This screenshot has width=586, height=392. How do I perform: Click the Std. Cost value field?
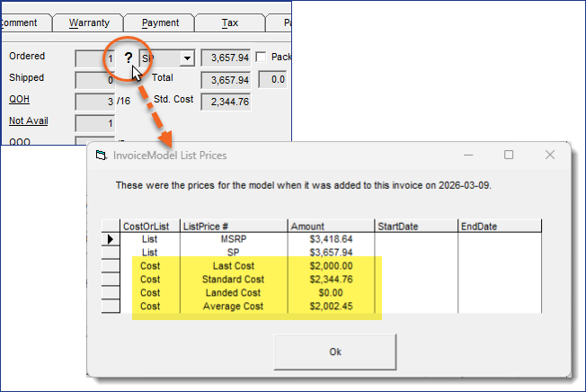pyautogui.click(x=225, y=101)
